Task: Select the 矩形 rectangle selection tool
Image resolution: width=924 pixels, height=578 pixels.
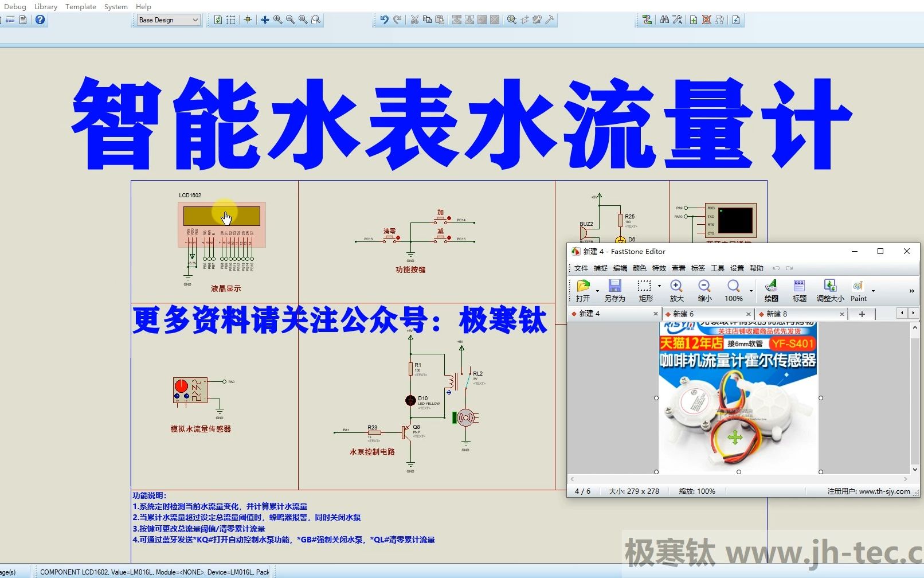Action: click(645, 291)
